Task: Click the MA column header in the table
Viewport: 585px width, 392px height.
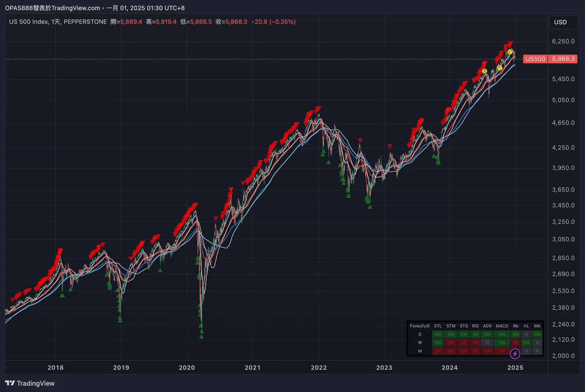Action: 537,326
